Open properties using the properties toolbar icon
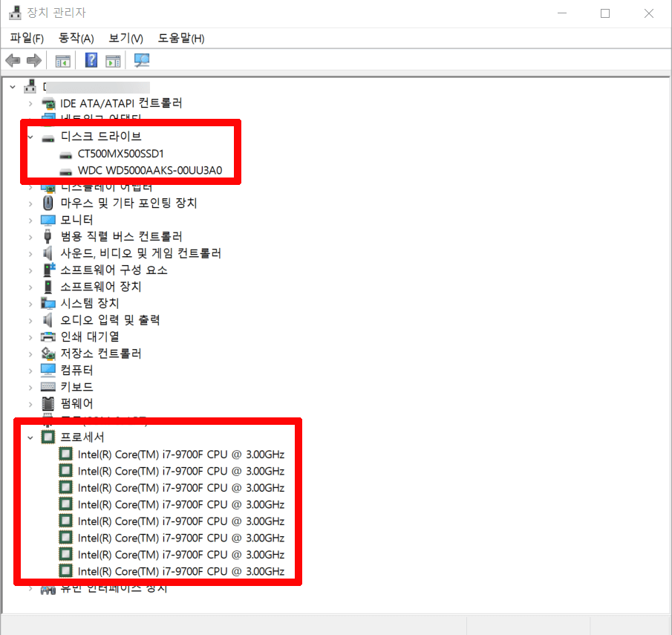Image resolution: width=672 pixels, height=635 pixels. point(112,60)
